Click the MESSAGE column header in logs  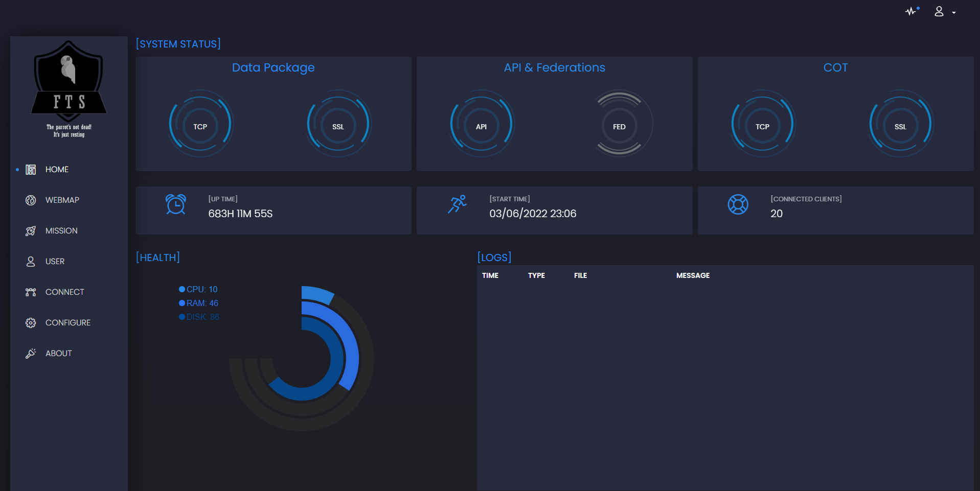click(x=693, y=275)
